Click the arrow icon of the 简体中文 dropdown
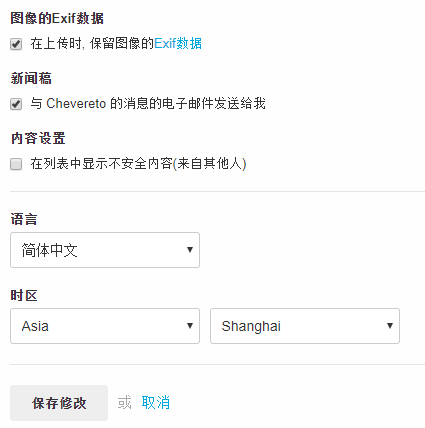Viewport: 425px width, 428px height. [190, 250]
